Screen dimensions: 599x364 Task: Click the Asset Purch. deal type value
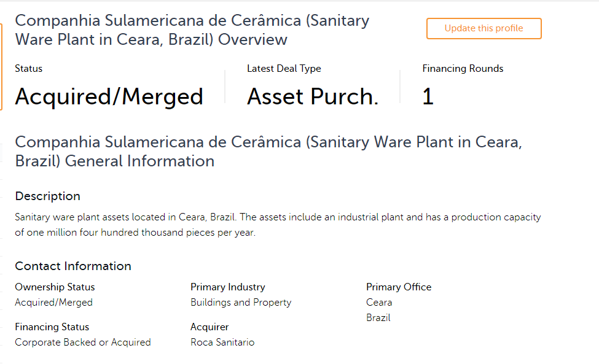[313, 97]
